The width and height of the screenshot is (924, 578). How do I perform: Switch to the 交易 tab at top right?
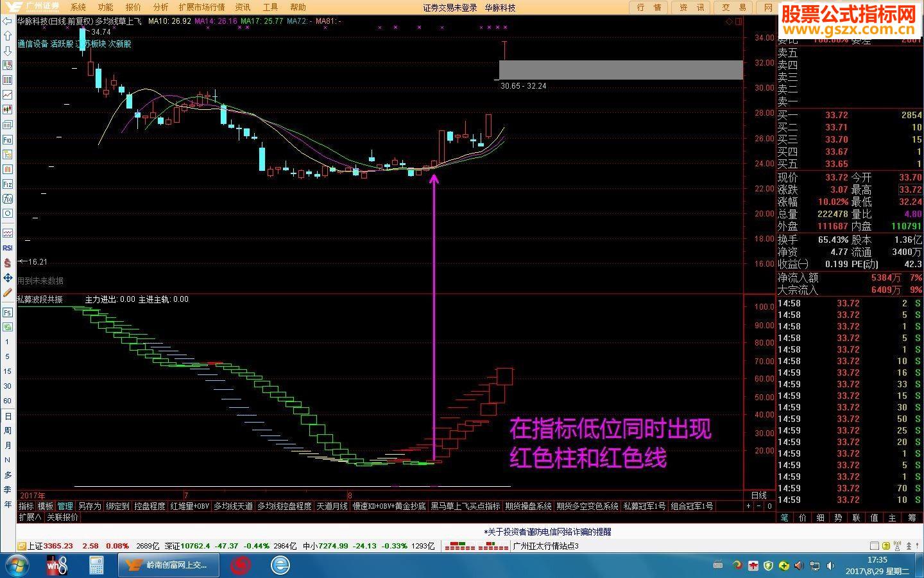tap(734, 8)
